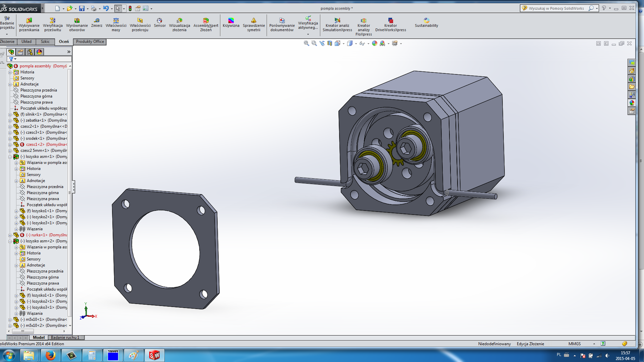Click the Previous View icon
Screen dimensions: 644x362
tap(322, 43)
